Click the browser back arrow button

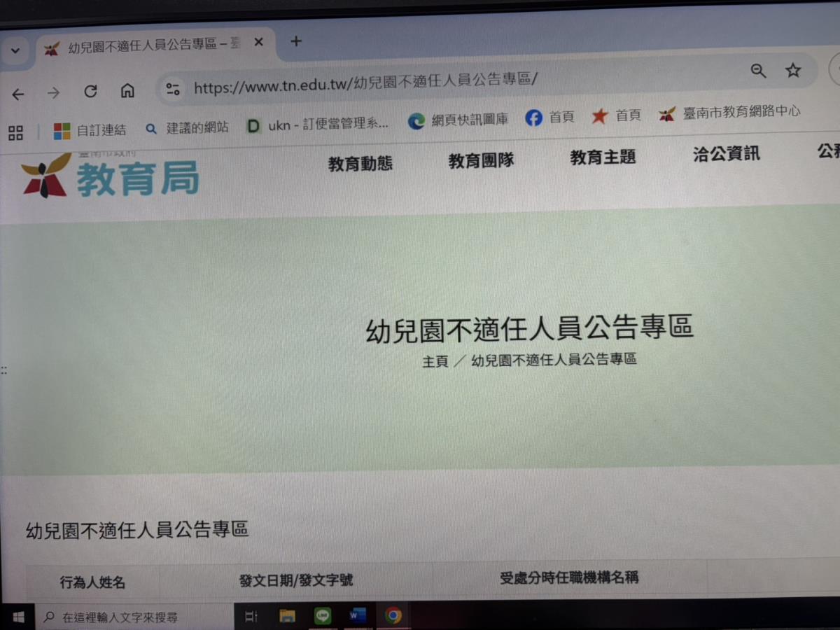pos(18,93)
